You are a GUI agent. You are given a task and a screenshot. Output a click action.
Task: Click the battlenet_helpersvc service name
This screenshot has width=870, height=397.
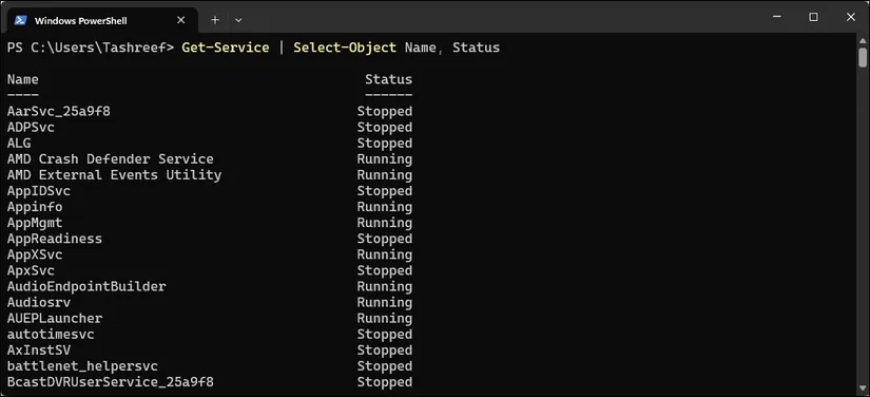click(82, 367)
